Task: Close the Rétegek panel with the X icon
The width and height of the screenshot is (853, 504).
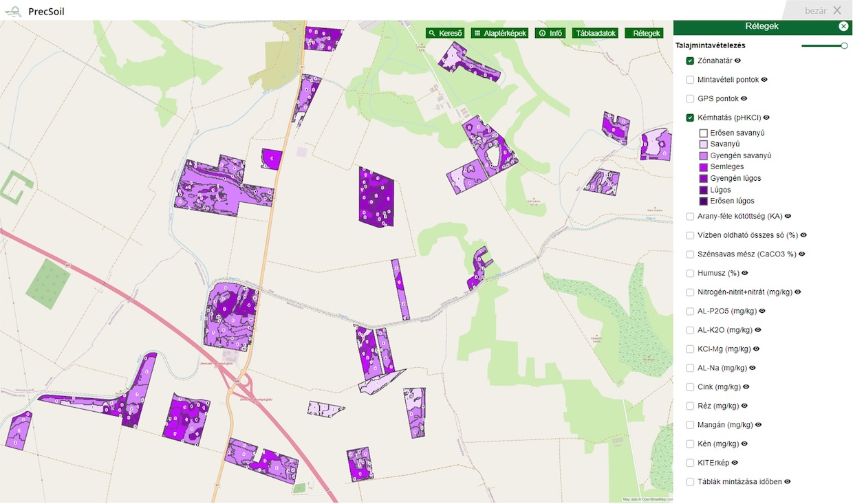Action: point(843,27)
